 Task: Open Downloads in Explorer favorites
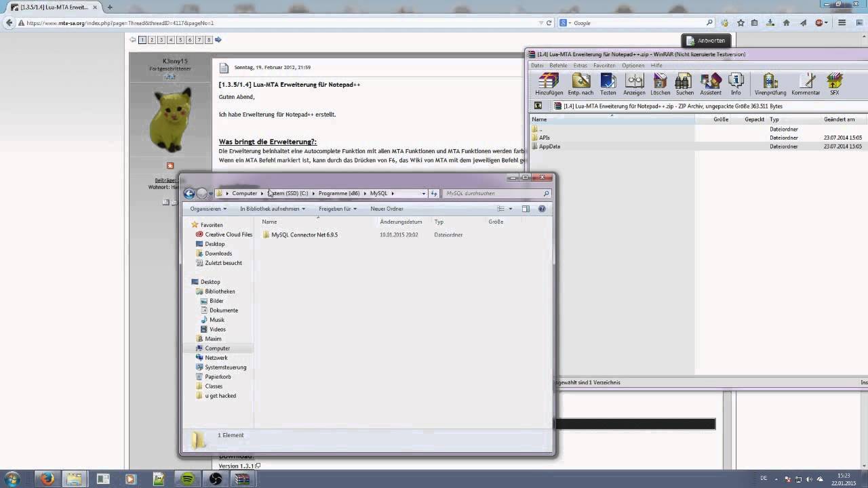pyautogui.click(x=218, y=253)
